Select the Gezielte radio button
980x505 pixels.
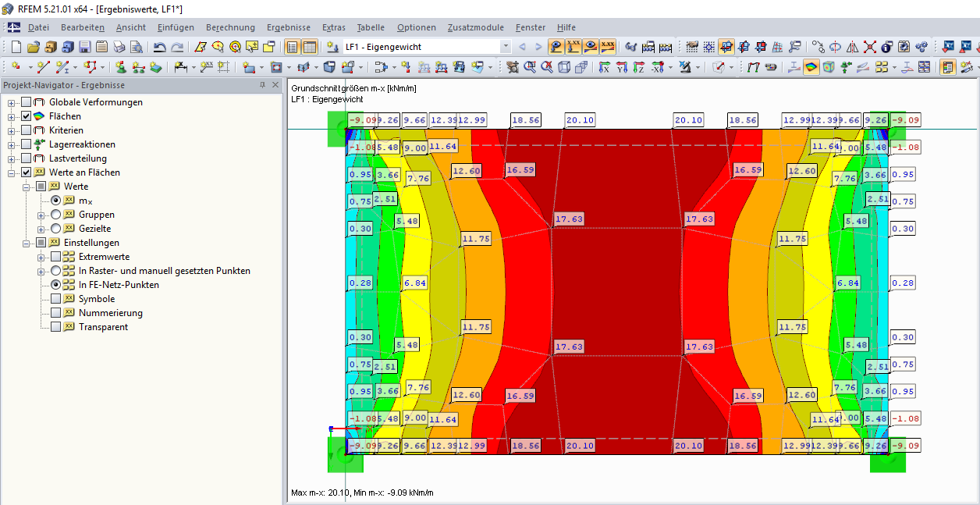click(55, 229)
